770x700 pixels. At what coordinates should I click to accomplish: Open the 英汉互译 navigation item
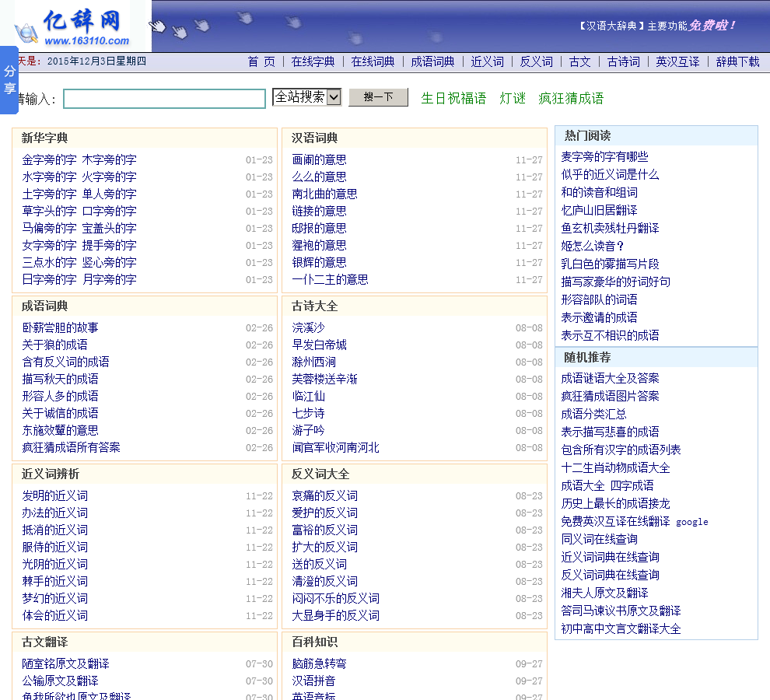pos(677,61)
